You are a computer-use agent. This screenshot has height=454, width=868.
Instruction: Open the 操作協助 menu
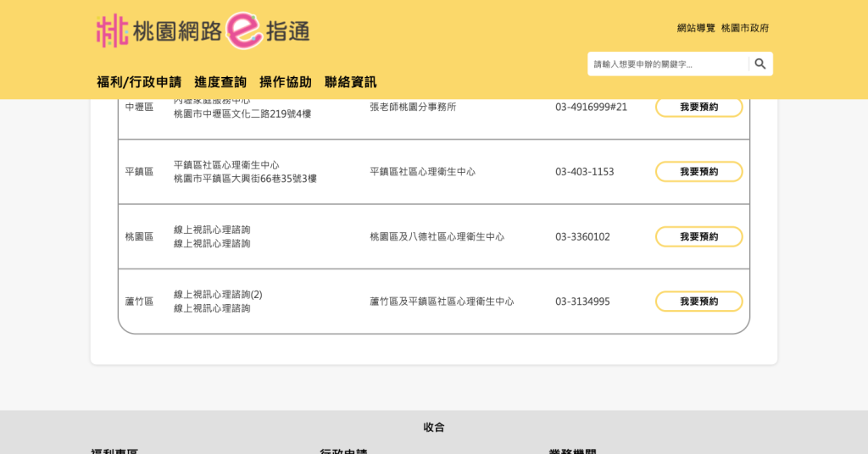click(x=286, y=82)
